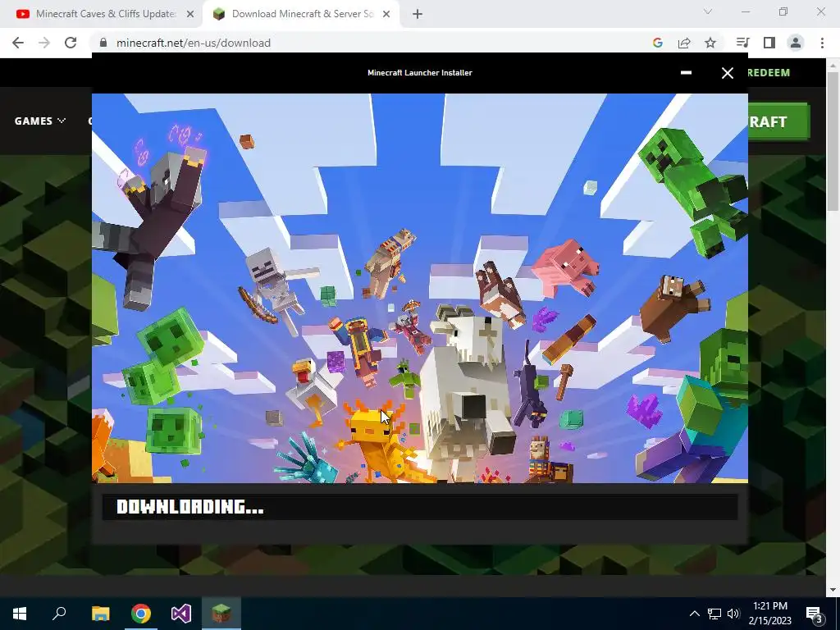The image size is (840, 630).
Task: Click Minecraft installer taskbar icon
Action: click(x=221, y=614)
